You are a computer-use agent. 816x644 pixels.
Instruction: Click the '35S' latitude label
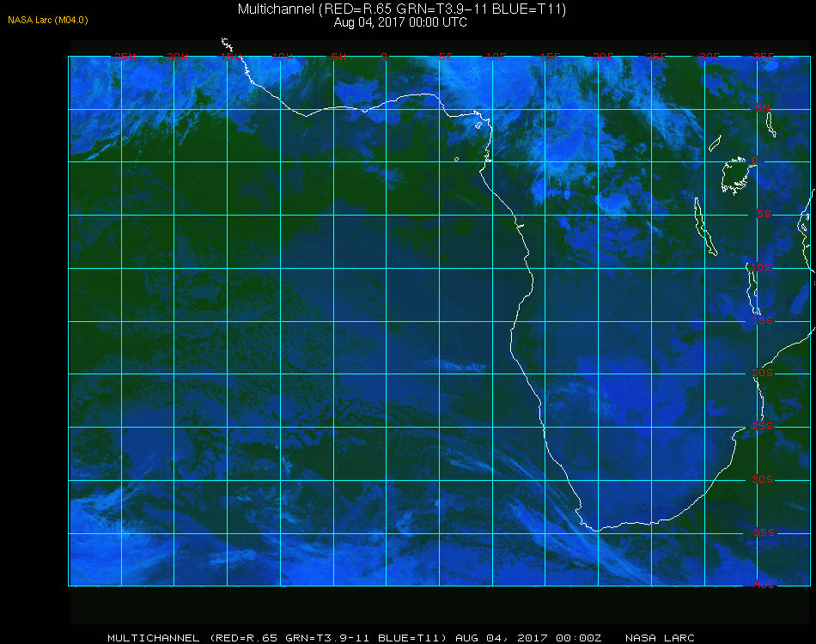764,532
